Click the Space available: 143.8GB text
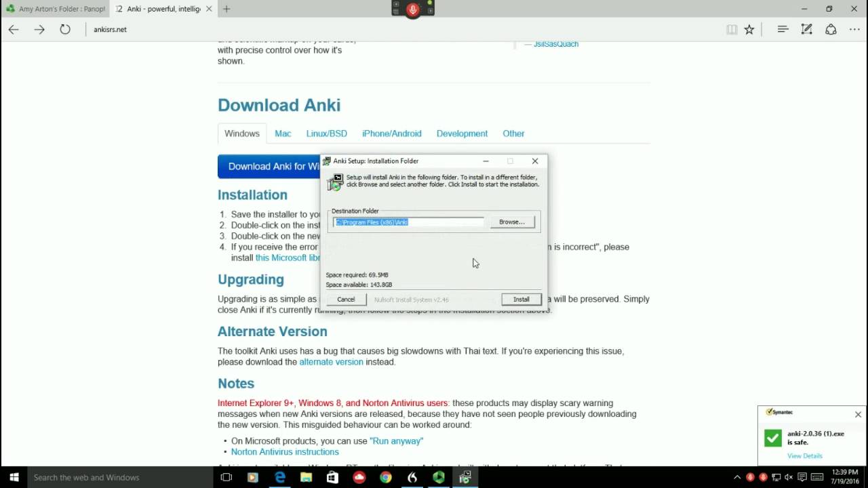 tap(359, 285)
